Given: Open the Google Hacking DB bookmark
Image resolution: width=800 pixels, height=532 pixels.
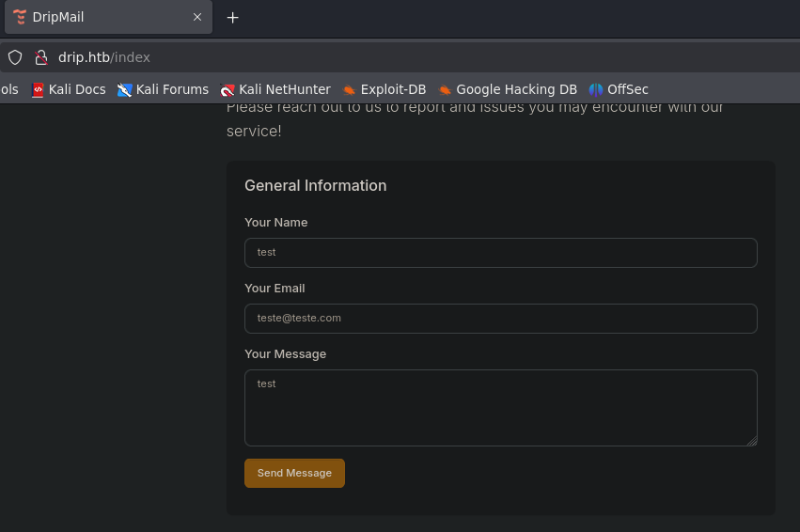Looking at the screenshot, I should pos(508,89).
